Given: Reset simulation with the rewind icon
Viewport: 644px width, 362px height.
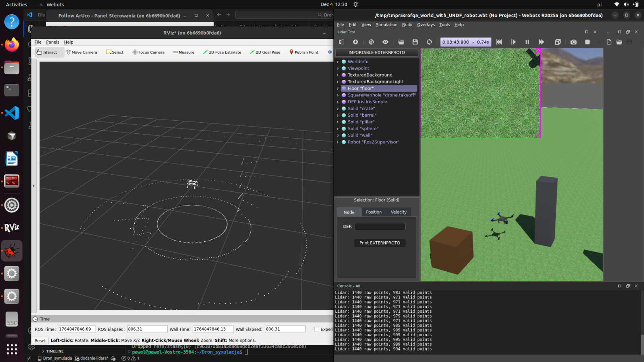Looking at the screenshot, I should [x=499, y=42].
